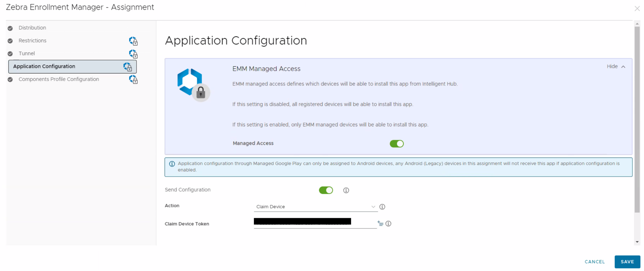
Task: Click the managed access icon beside Tunnel
Action: [x=133, y=54]
